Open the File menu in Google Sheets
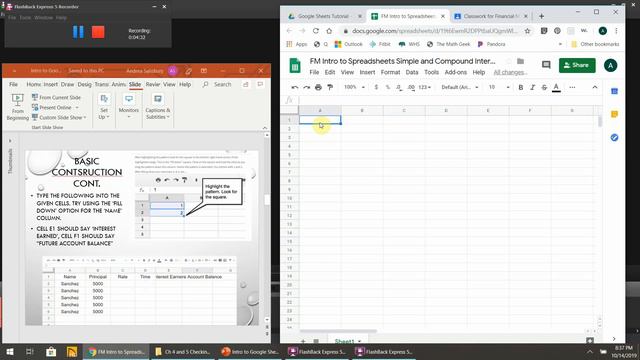This screenshot has height=360, width=640. 314,72
